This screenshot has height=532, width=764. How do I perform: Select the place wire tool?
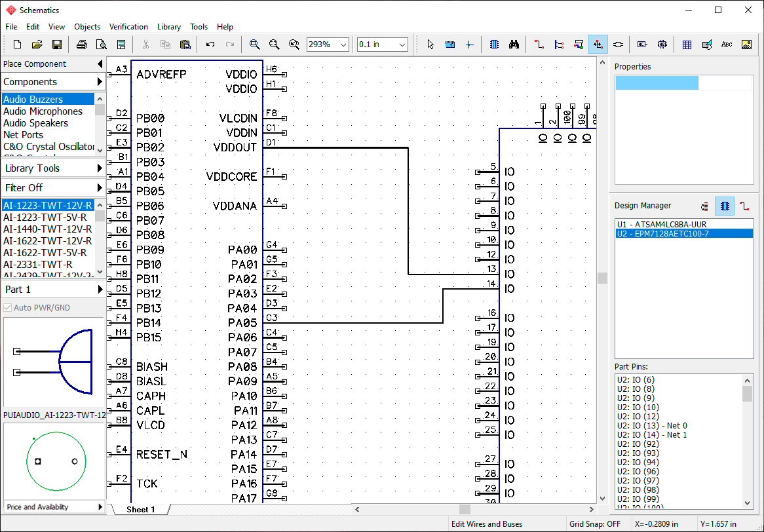pyautogui.click(x=539, y=45)
